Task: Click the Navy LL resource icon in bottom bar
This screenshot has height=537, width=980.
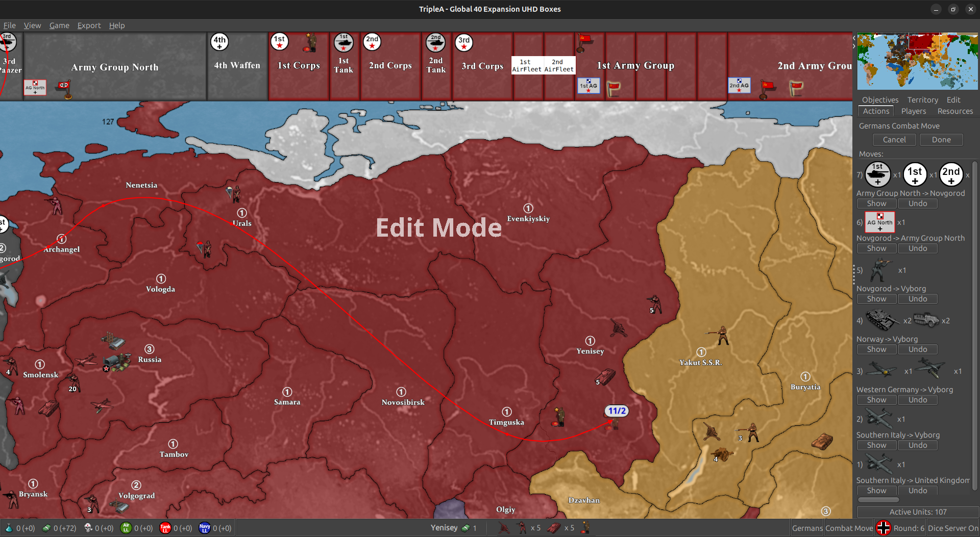Action: [x=205, y=528]
